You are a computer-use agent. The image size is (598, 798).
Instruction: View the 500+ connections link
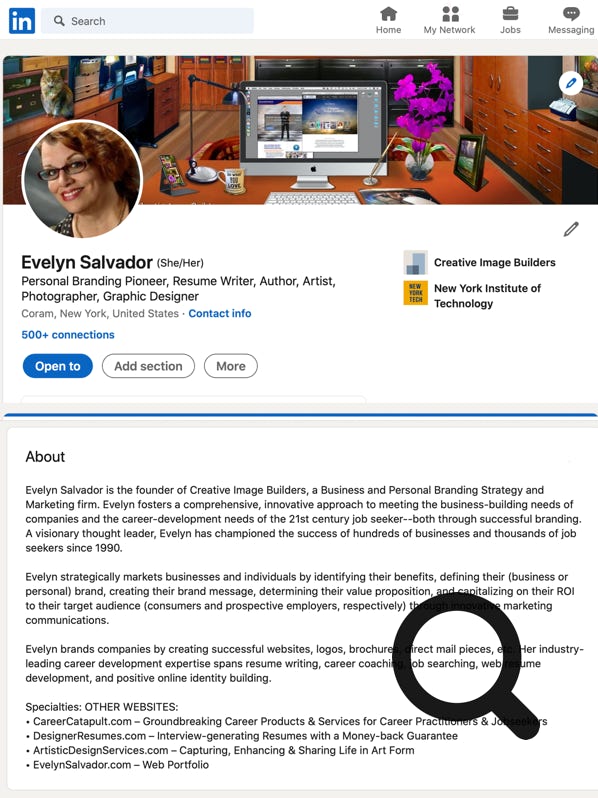tap(68, 335)
